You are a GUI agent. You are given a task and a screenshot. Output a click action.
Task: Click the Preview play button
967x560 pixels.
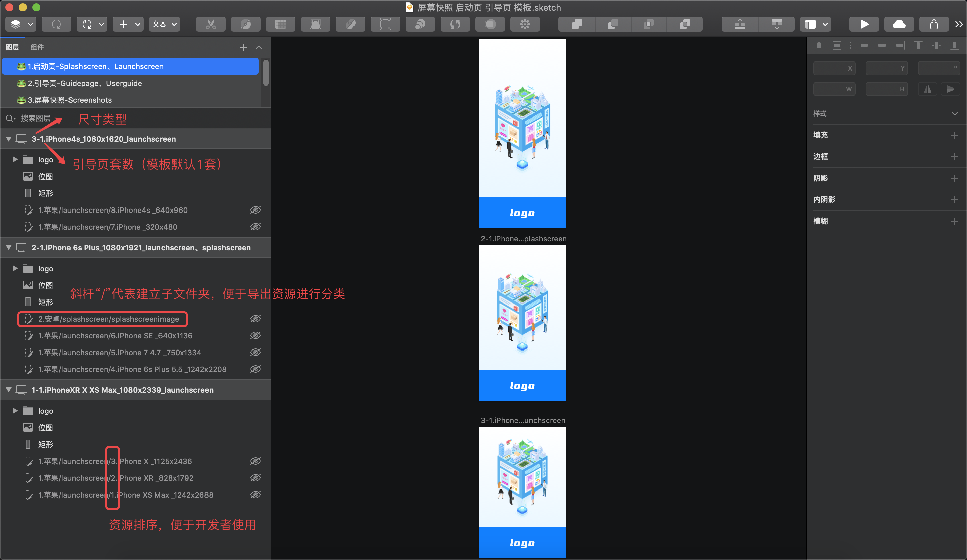pyautogui.click(x=864, y=25)
